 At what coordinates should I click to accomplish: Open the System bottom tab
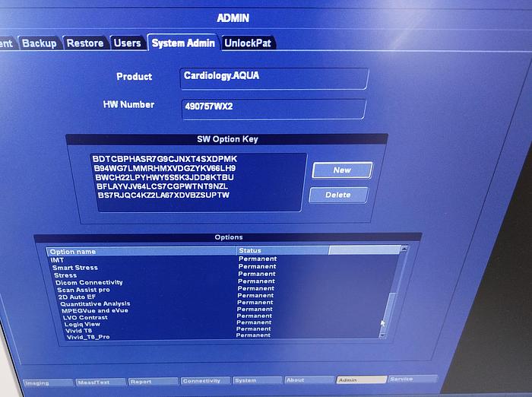[x=257, y=380]
